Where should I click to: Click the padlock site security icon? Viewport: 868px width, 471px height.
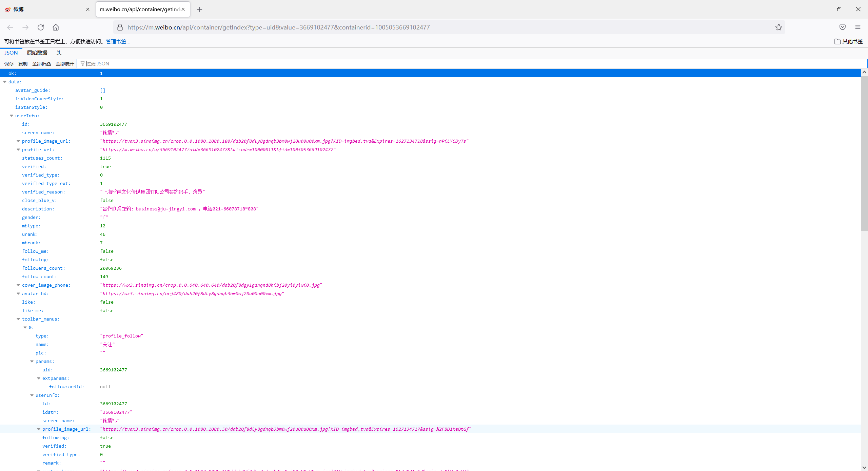[x=120, y=27]
